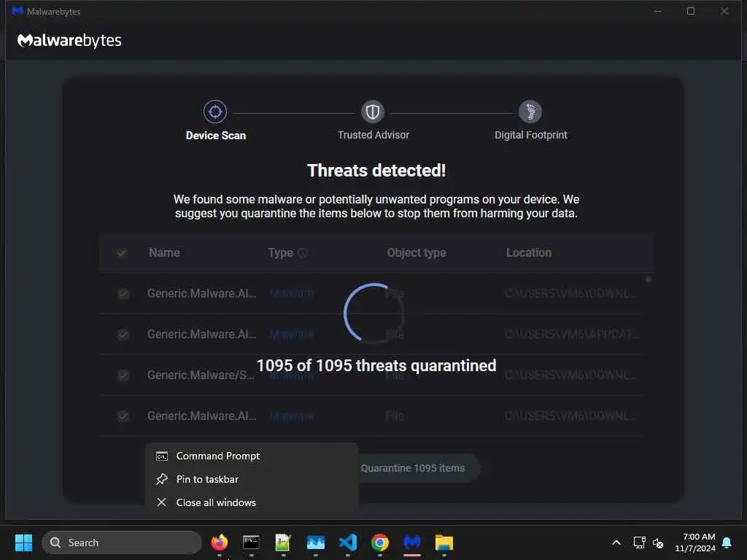The width and height of the screenshot is (747, 560).
Task: Click Malware type link in first row
Action: pos(292,294)
